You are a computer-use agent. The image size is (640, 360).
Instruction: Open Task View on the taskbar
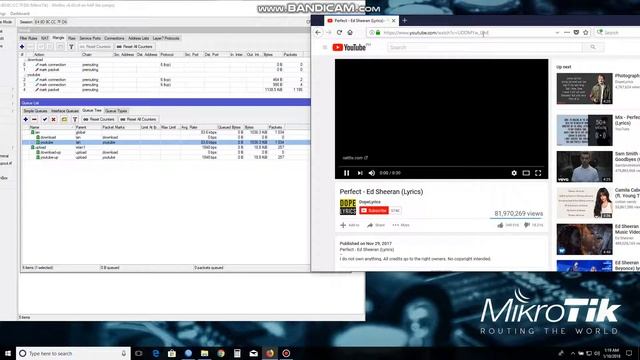click(x=139, y=353)
